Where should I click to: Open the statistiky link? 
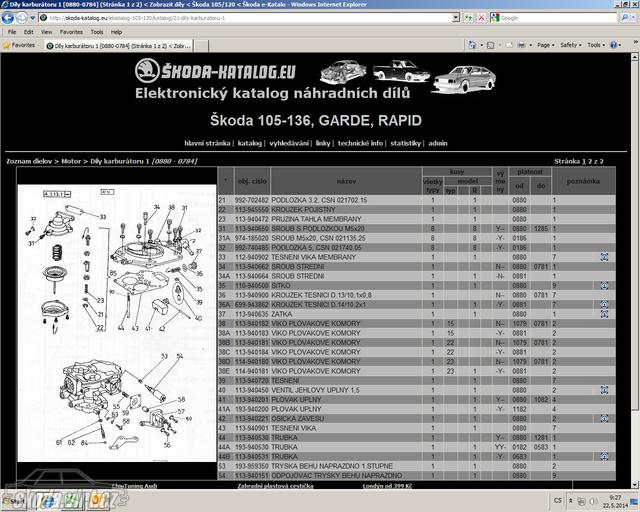[x=405, y=143]
